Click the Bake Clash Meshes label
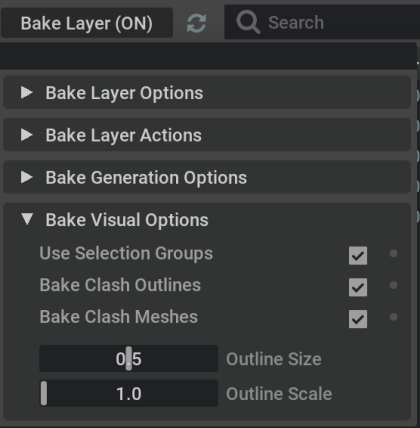Screen dimensions: 420x428 [119, 317]
